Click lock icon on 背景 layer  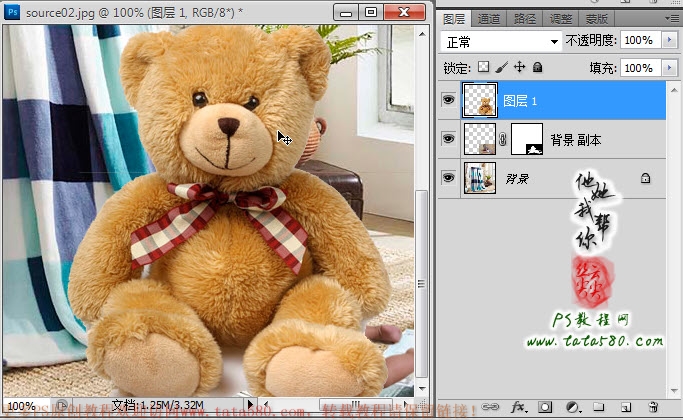point(646,178)
